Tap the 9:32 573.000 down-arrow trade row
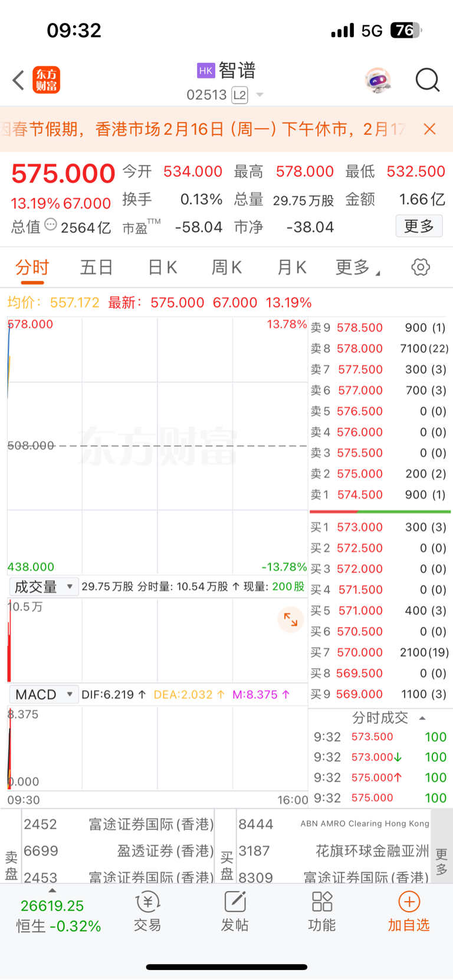The image size is (453, 980). [380, 757]
